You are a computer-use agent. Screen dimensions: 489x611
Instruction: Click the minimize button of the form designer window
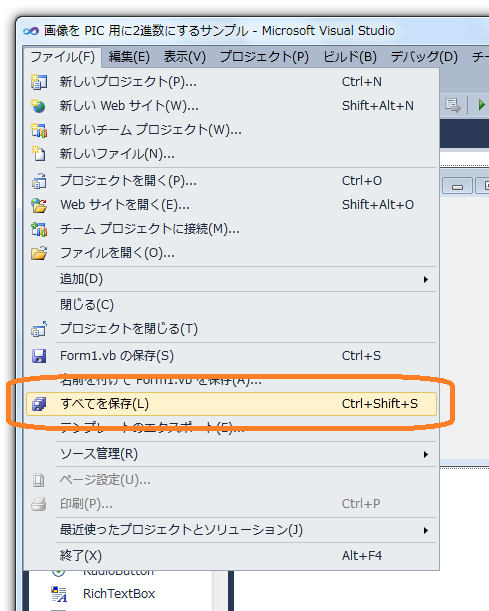click(x=457, y=186)
